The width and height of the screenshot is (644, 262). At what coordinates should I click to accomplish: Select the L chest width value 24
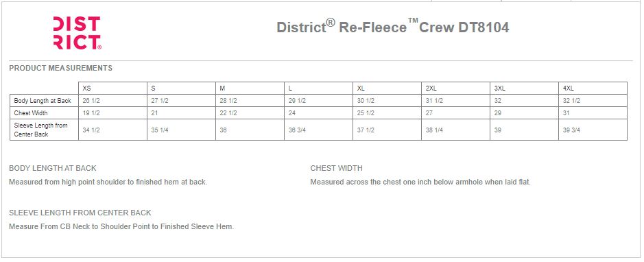tap(291, 113)
